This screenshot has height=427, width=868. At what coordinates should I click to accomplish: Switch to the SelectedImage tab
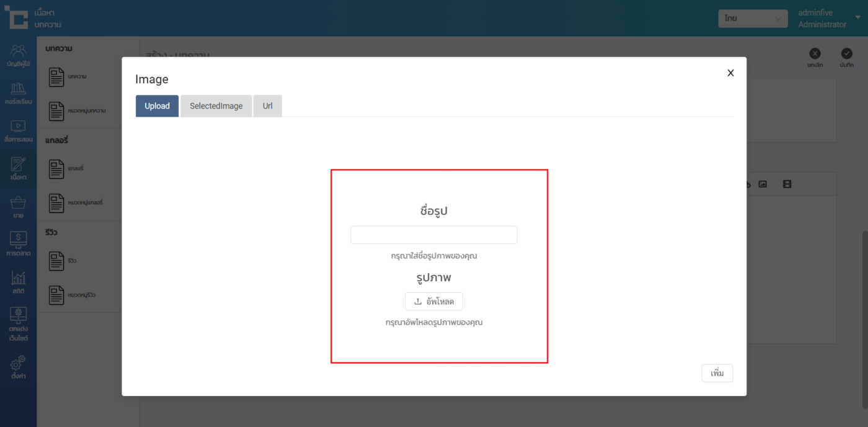click(x=216, y=106)
